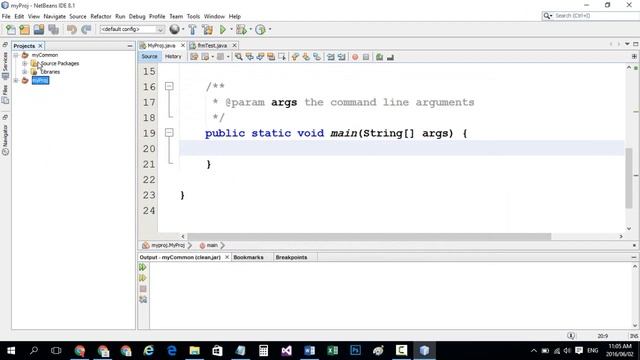Open the Window menu
The width and height of the screenshot is (640, 360).
[214, 16]
